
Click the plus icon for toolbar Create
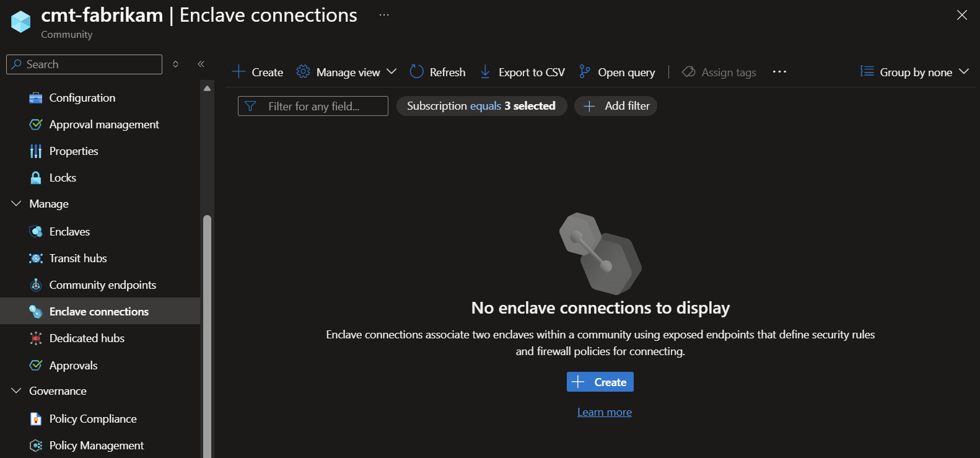238,72
